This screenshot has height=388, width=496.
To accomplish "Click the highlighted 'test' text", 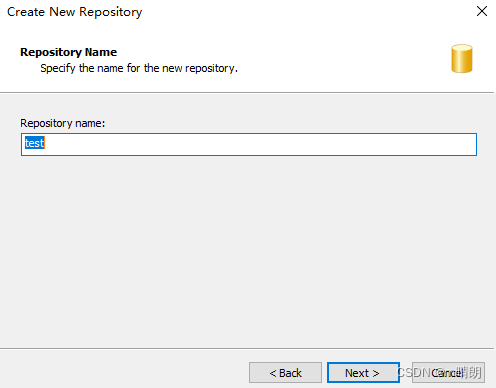I will coord(35,143).
